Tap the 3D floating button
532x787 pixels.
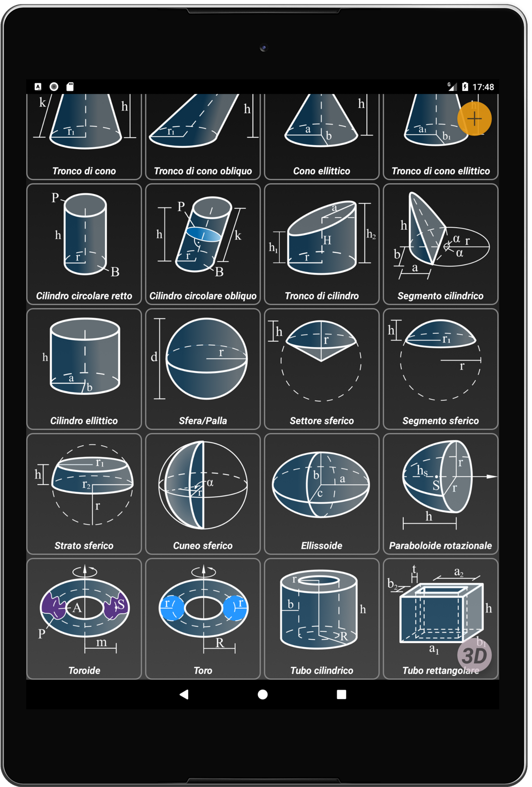474,655
